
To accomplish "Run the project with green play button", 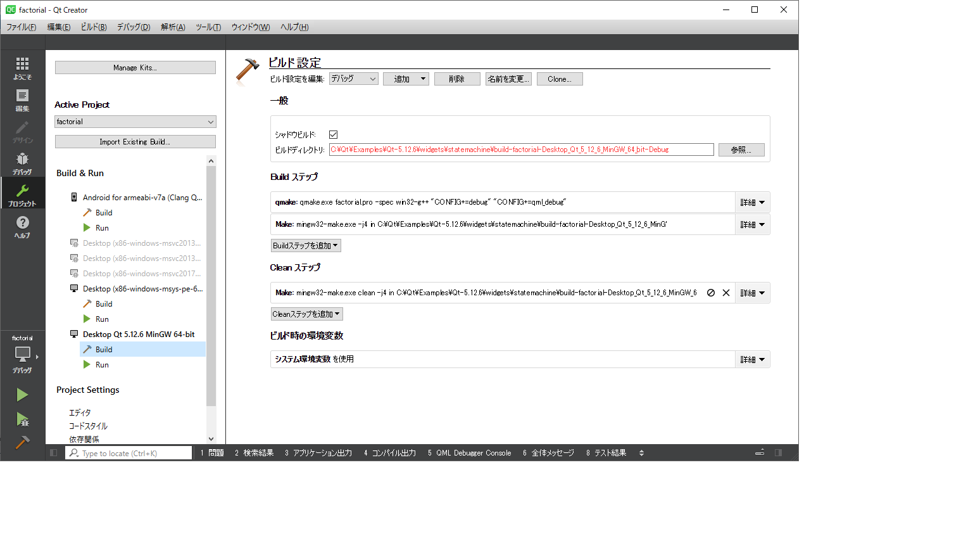I will coord(22,395).
